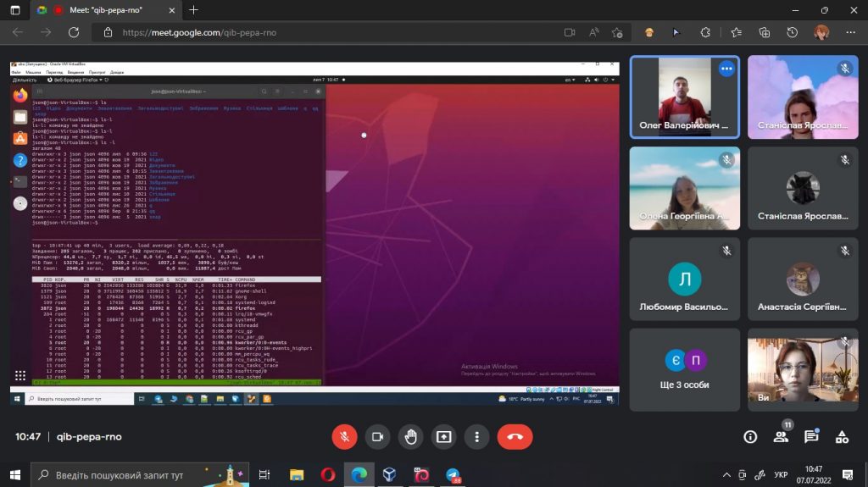Open Read aloud in address bar
The width and height of the screenshot is (868, 487).
[594, 33]
